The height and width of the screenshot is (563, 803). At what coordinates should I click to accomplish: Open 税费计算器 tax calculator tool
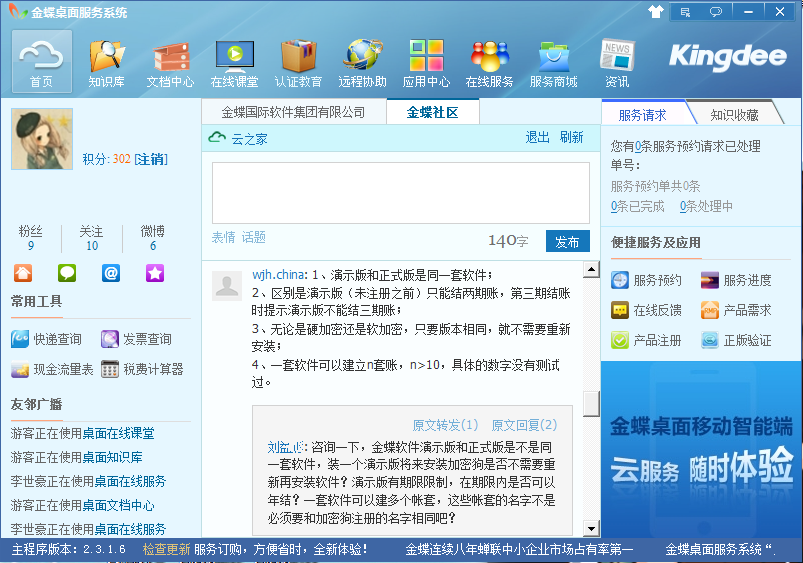[x=142, y=369]
